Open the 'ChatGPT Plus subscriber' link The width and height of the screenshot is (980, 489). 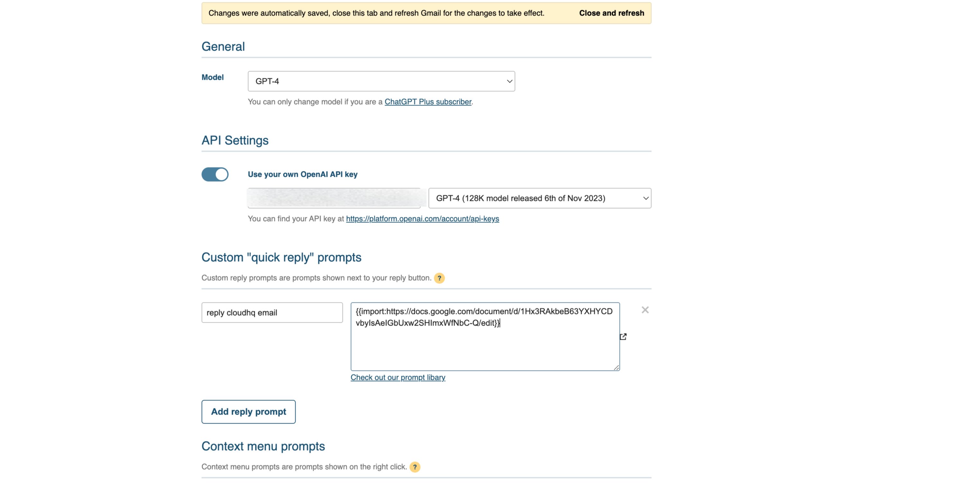[427, 102]
